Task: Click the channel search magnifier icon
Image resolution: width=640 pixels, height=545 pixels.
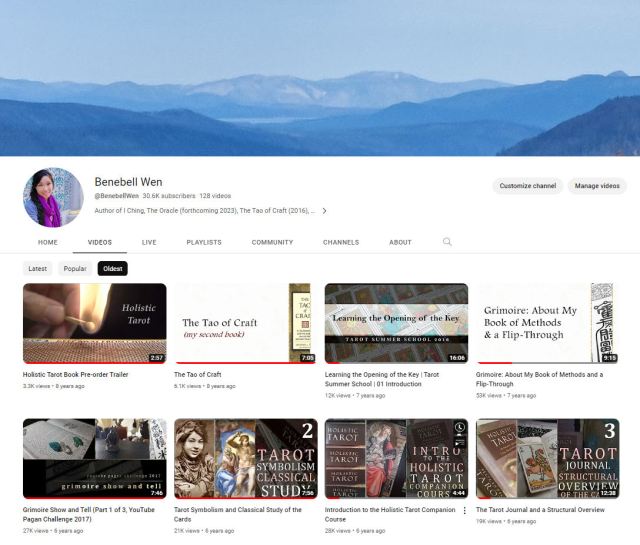Action: click(x=447, y=242)
